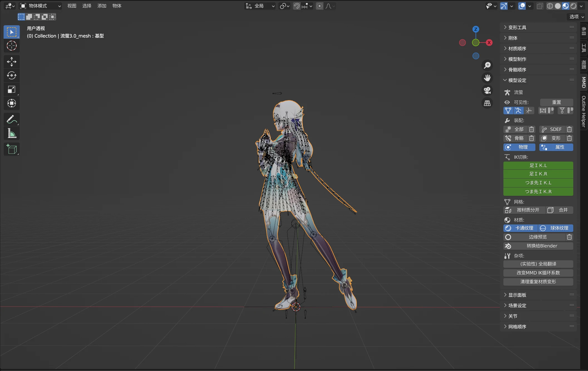
Task: Select the Rotate tool
Action: pos(11,76)
